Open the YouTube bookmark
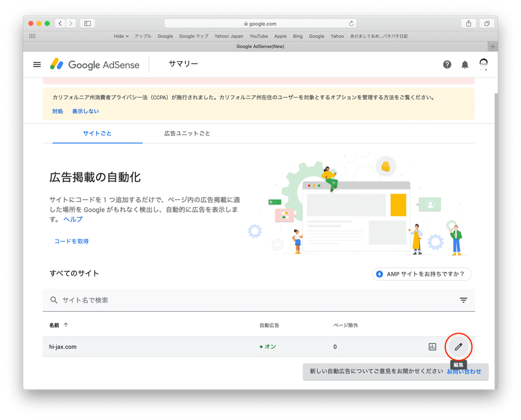Image resolution: width=521 pixels, height=420 pixels. (x=259, y=36)
